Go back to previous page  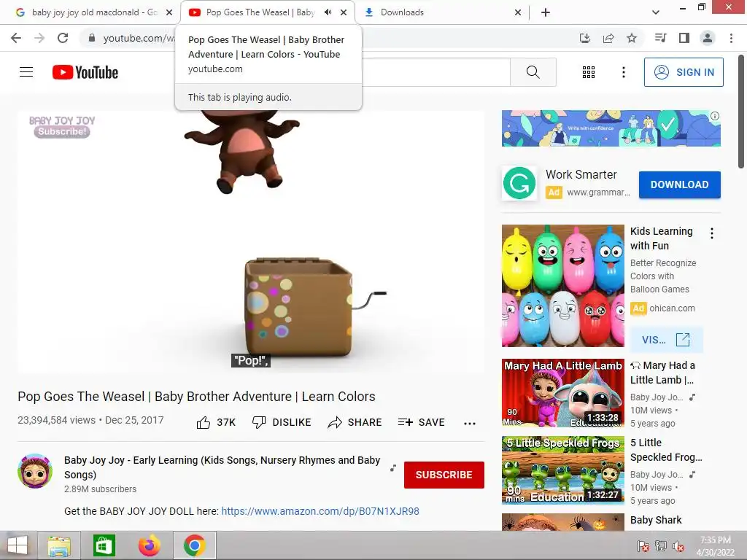coord(16,38)
